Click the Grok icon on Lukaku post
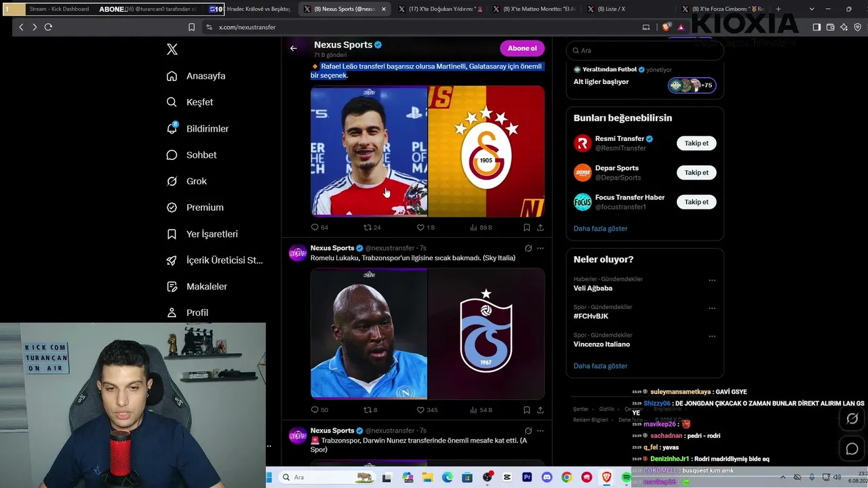The width and height of the screenshot is (868, 488). (x=528, y=248)
